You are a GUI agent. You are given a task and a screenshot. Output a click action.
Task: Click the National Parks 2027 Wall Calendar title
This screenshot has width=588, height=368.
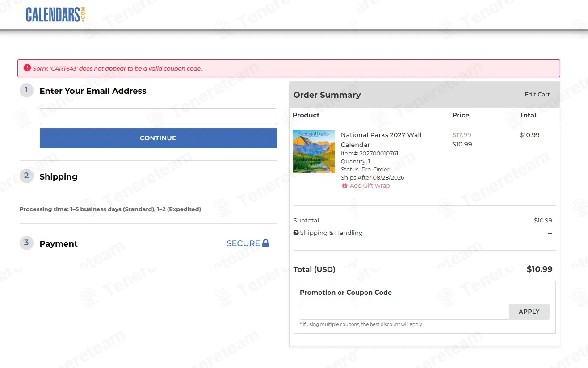coord(381,140)
